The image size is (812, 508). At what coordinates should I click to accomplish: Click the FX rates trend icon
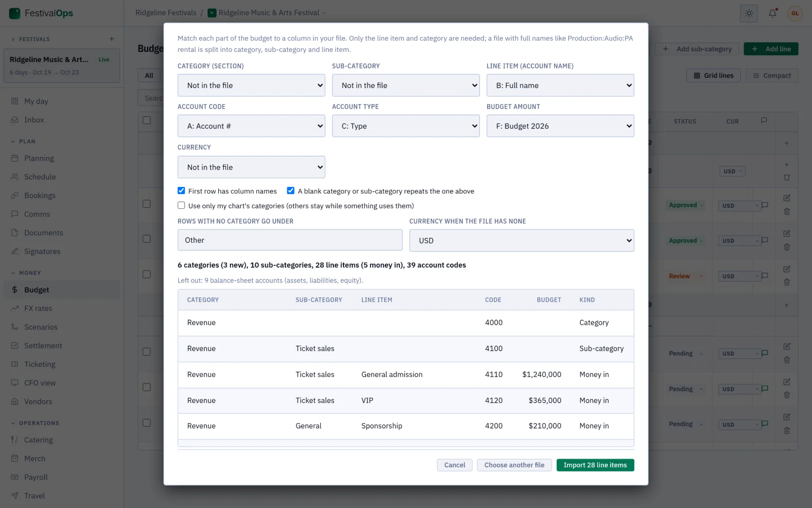coord(15,308)
